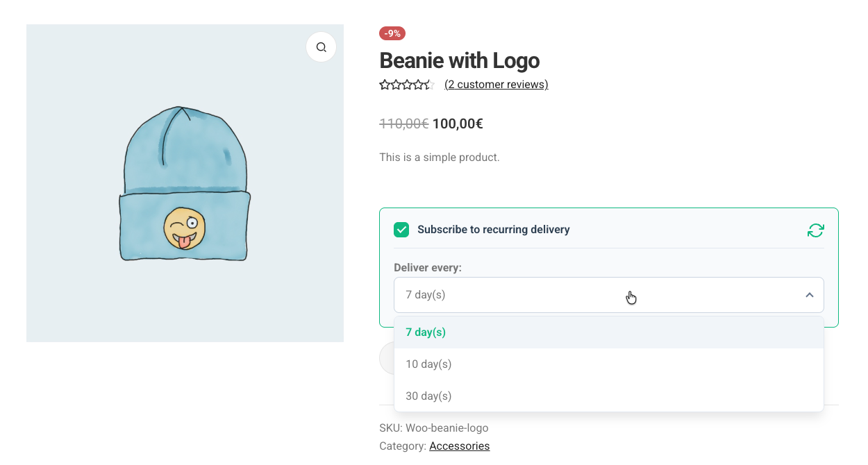Uncheck the Subscribe to recurring delivery checkbox
868x465 pixels.
(401, 230)
